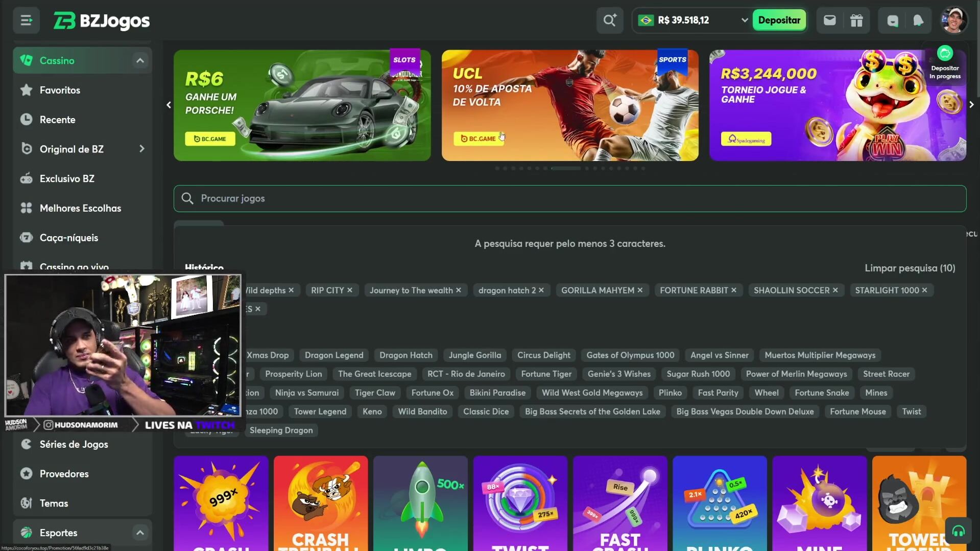
Task: Select the Tower Legend suggestion tag
Action: click(320, 412)
